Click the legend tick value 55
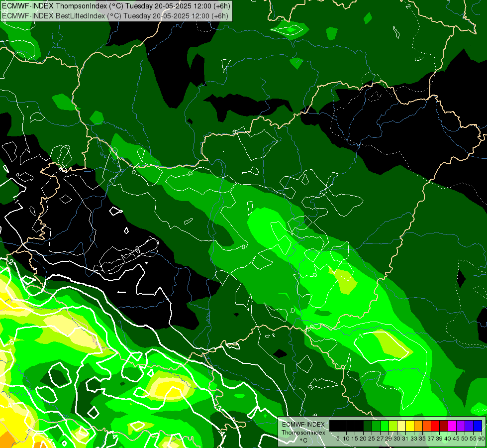The width and height of the screenshot is (487, 448). (473, 439)
